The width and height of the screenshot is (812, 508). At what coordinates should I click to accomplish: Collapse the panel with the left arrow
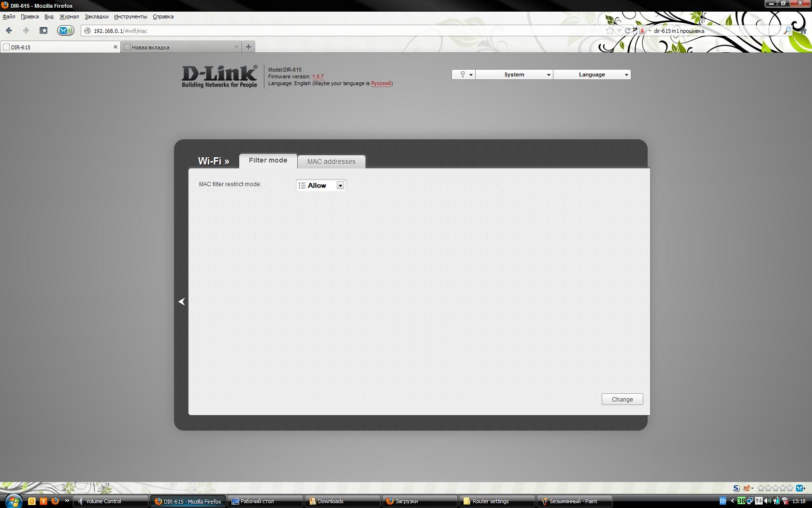click(x=182, y=301)
